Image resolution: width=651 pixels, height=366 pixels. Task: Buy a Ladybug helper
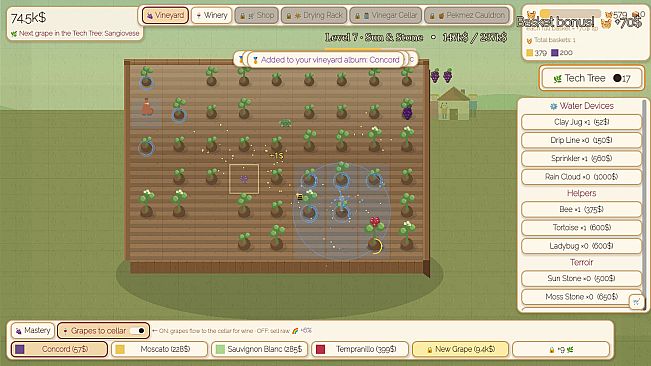pyautogui.click(x=581, y=246)
